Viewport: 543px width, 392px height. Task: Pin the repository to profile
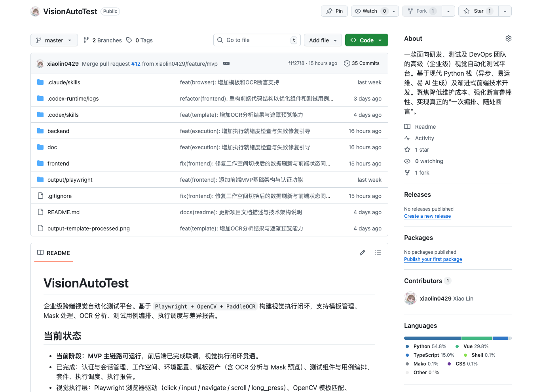pos(334,11)
